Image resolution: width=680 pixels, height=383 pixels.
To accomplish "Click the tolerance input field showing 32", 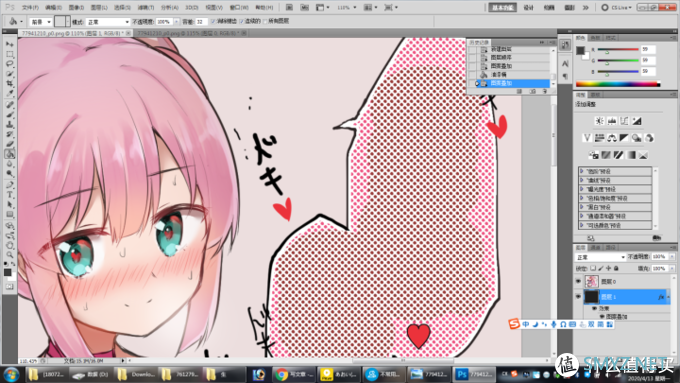I will point(201,22).
